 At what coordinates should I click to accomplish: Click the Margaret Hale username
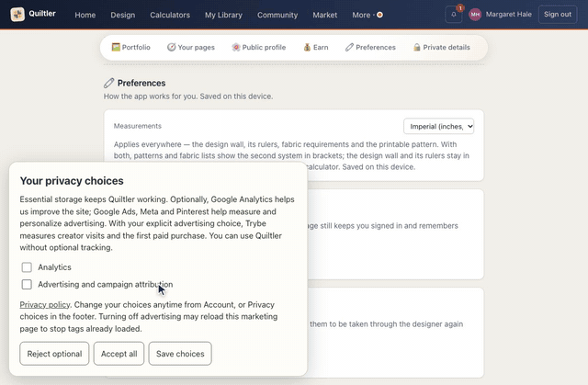click(508, 15)
